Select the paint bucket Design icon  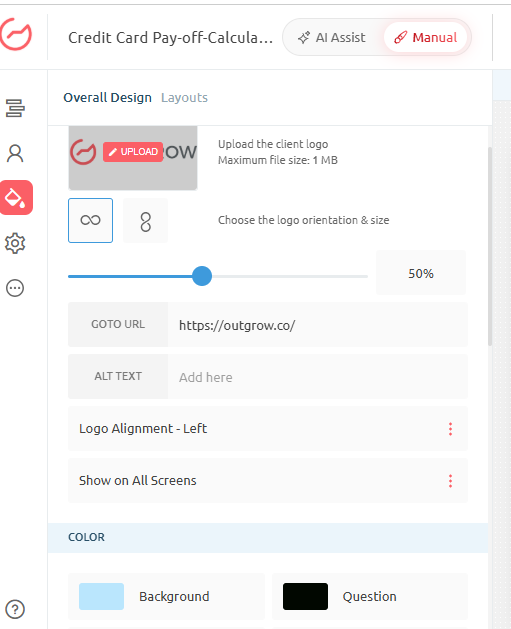click(16, 197)
